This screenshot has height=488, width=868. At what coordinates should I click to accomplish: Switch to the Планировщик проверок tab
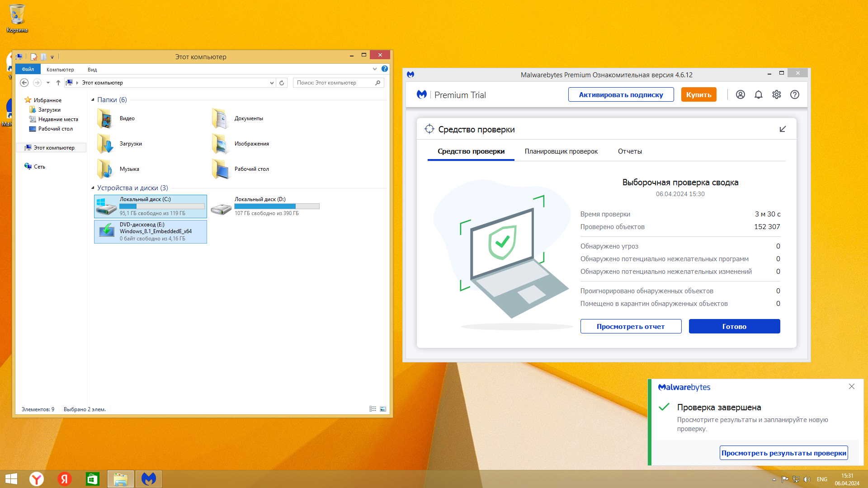[561, 151]
